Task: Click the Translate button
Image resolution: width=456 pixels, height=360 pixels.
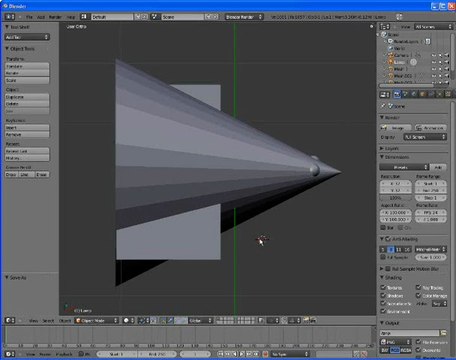Action: point(27,66)
